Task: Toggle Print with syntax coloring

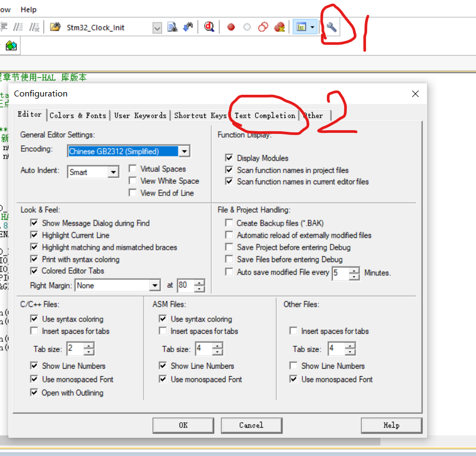Action: [34, 259]
